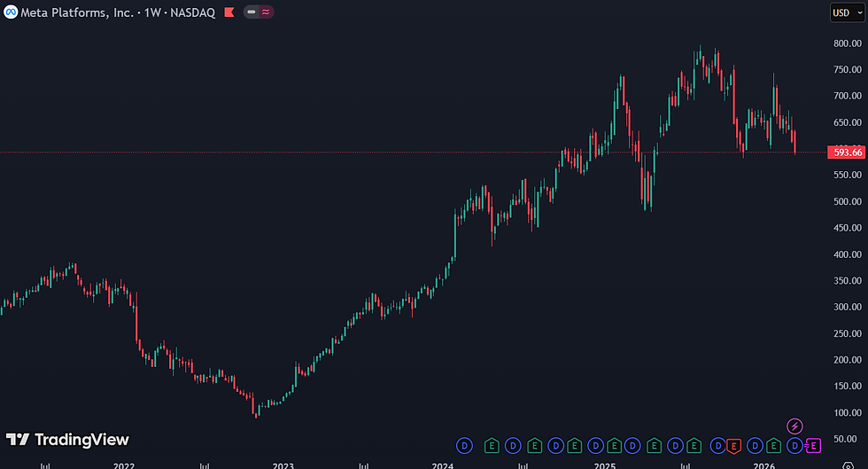This screenshot has width=868, height=469.
Task: Click the red 593.66 current price label
Action: [847, 152]
